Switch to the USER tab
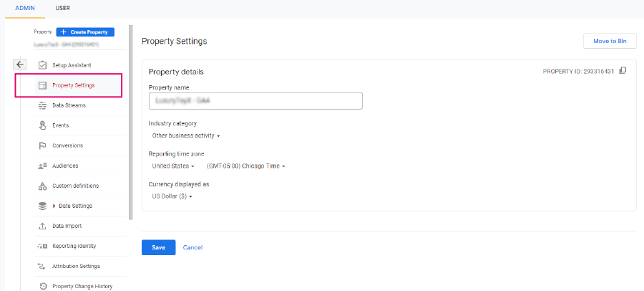The height and width of the screenshot is (291, 644). click(62, 8)
